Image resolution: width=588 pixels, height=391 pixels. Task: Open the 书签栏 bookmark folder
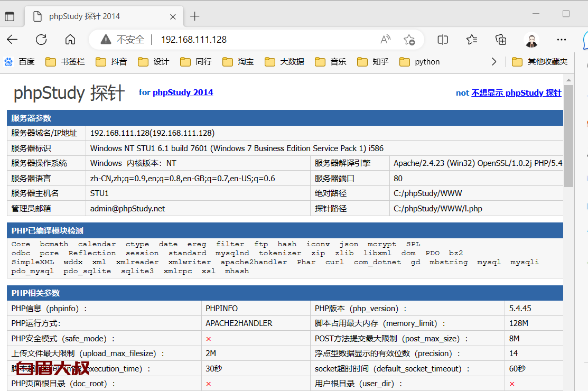[66, 62]
